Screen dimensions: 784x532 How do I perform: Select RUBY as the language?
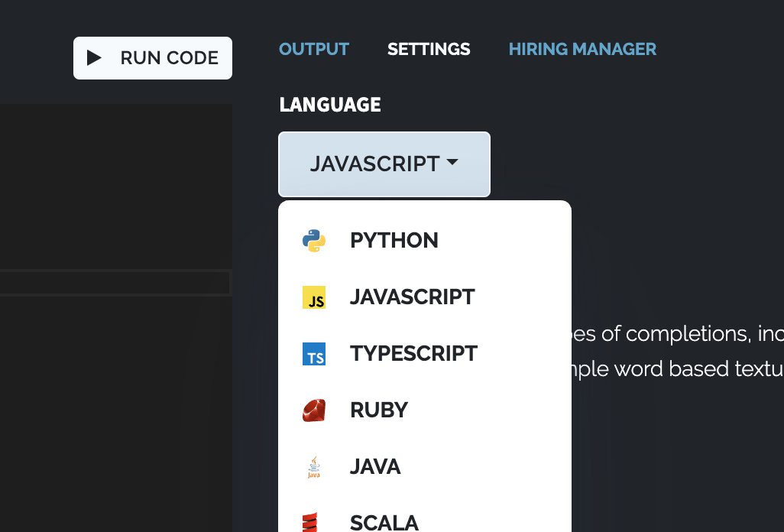point(379,410)
